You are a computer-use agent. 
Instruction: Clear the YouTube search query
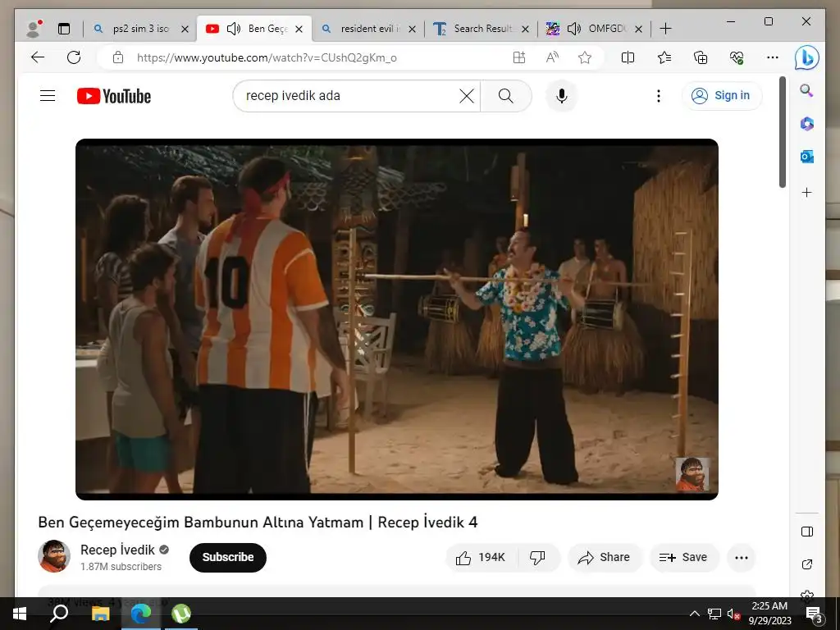pos(467,96)
